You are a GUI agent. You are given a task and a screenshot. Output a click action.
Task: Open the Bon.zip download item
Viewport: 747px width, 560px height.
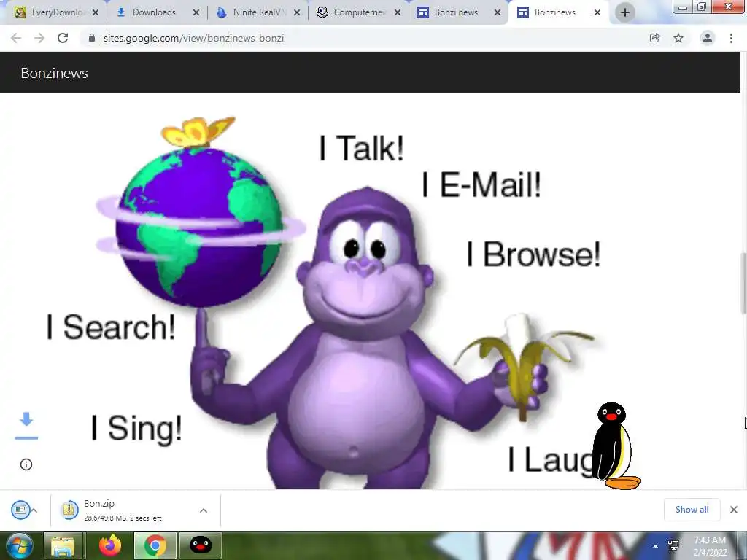(x=136, y=510)
